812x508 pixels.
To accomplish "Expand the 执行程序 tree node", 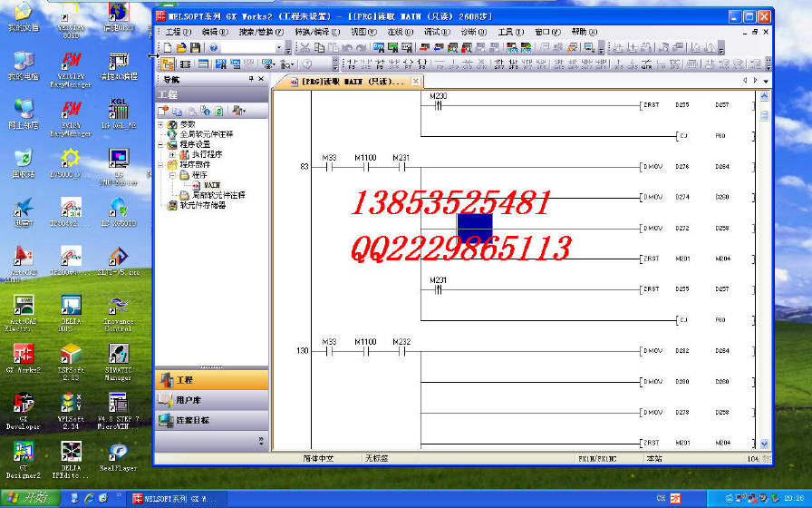I will tap(171, 154).
